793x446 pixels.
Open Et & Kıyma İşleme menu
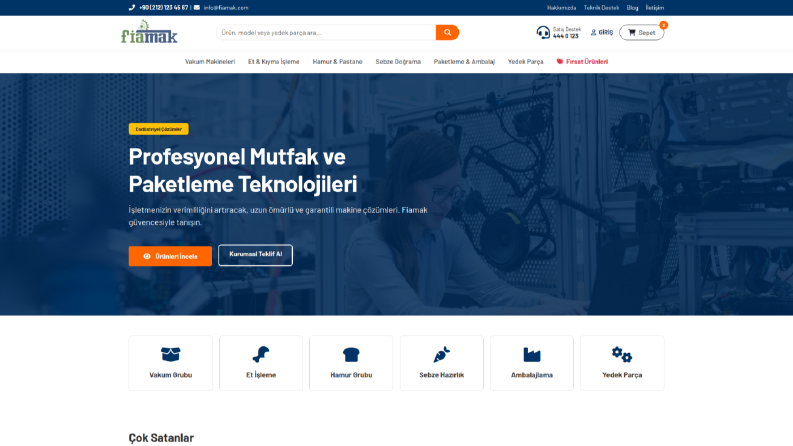click(274, 62)
